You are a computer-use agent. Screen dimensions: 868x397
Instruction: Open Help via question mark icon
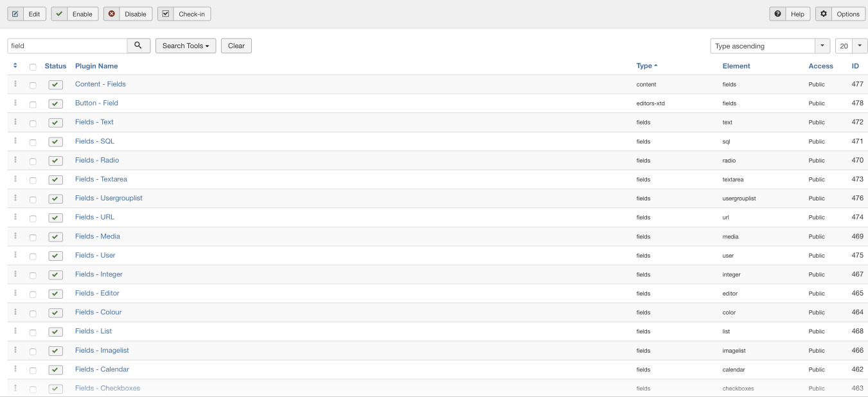pyautogui.click(x=778, y=13)
